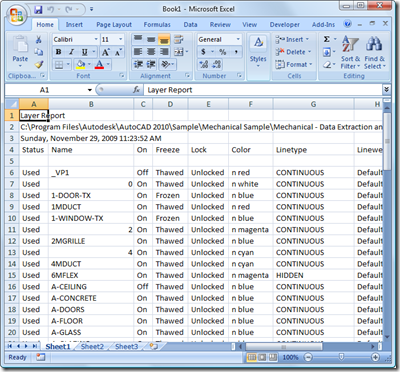This screenshot has width=400, height=372.
Task: Open the Data tab
Action: [190, 25]
